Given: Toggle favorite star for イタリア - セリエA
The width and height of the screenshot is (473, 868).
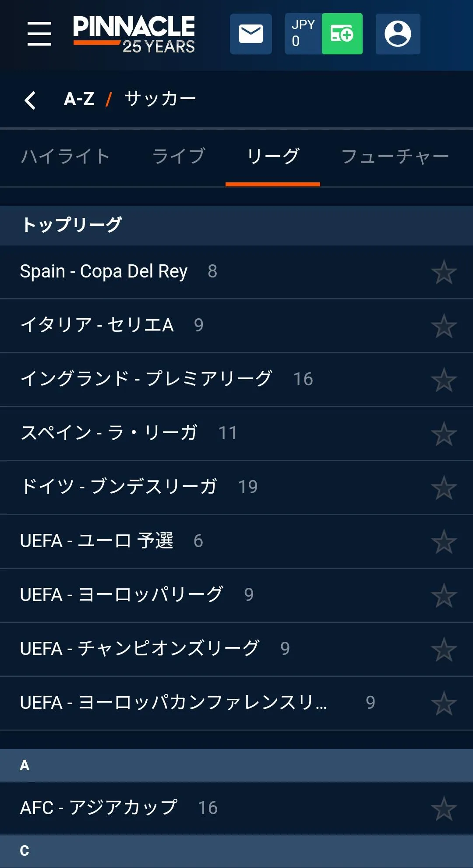Looking at the screenshot, I should pyautogui.click(x=444, y=326).
